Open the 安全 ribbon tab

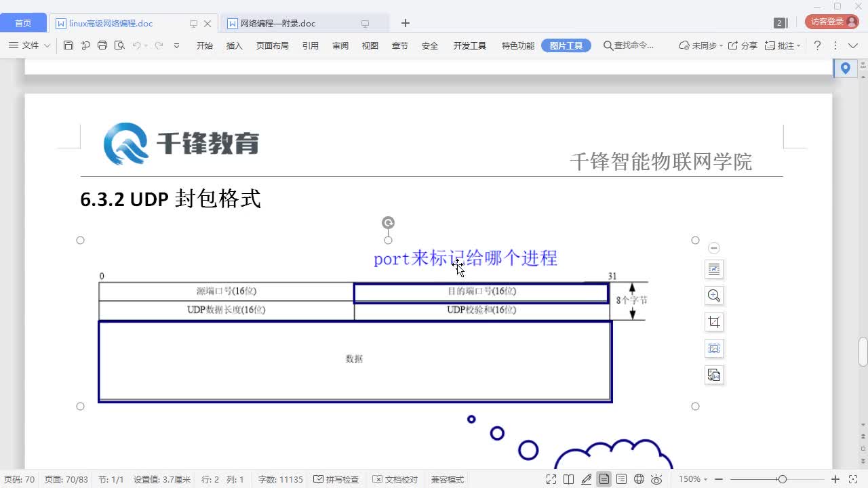(430, 45)
